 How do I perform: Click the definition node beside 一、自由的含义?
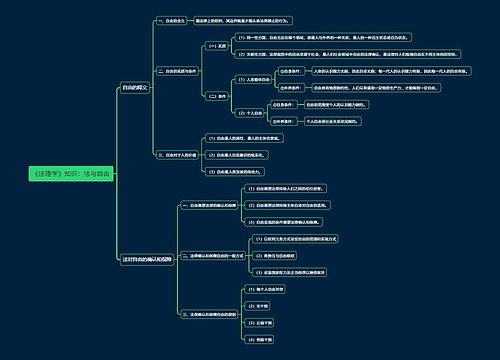[x=243, y=21]
